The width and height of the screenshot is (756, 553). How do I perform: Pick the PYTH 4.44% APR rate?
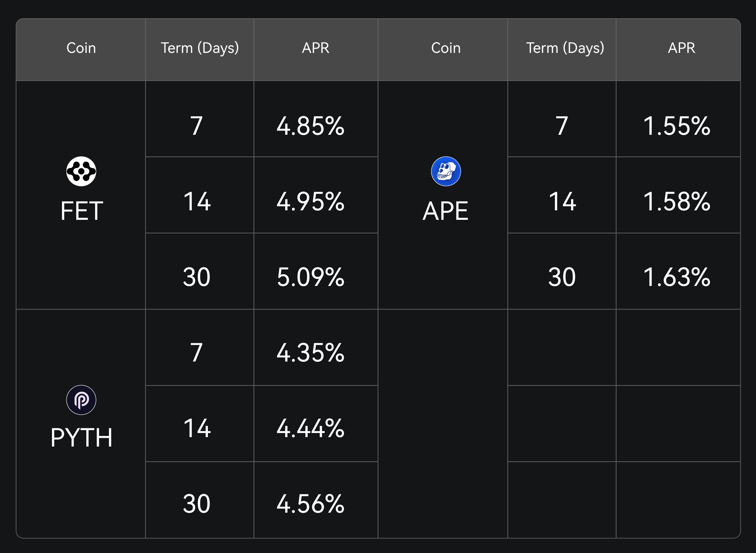310,428
